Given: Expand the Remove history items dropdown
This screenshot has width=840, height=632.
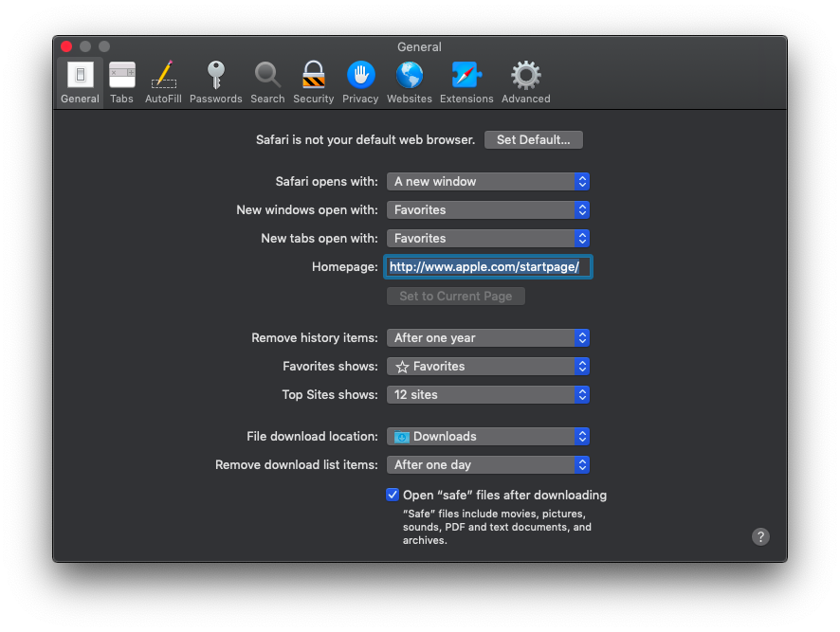Looking at the screenshot, I should tap(488, 338).
